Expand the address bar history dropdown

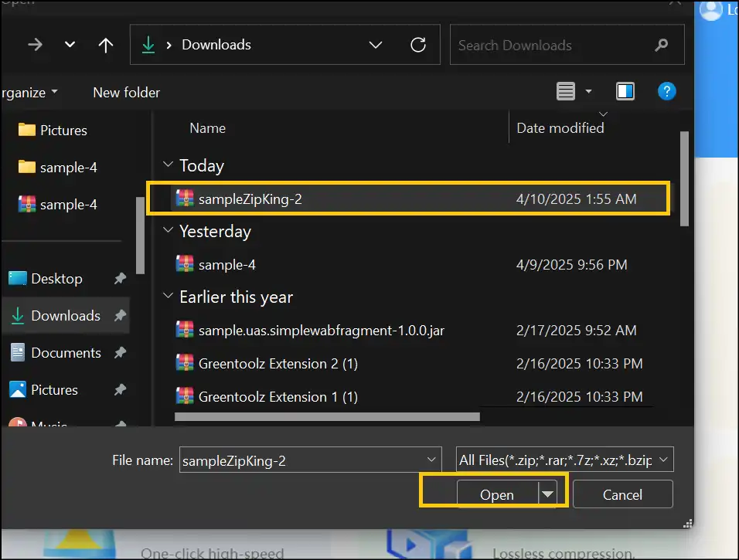[x=375, y=45]
